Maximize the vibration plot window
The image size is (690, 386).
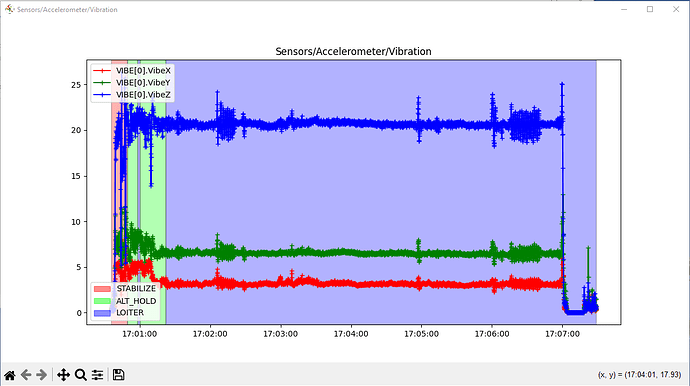[650, 9]
